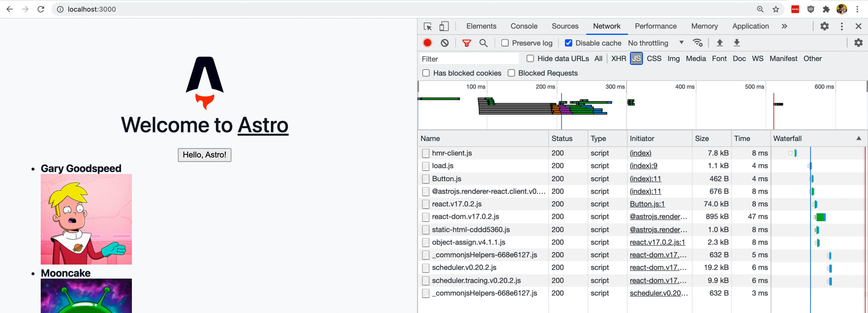Activate inspect element picker tool
868x313 pixels.
(428, 26)
